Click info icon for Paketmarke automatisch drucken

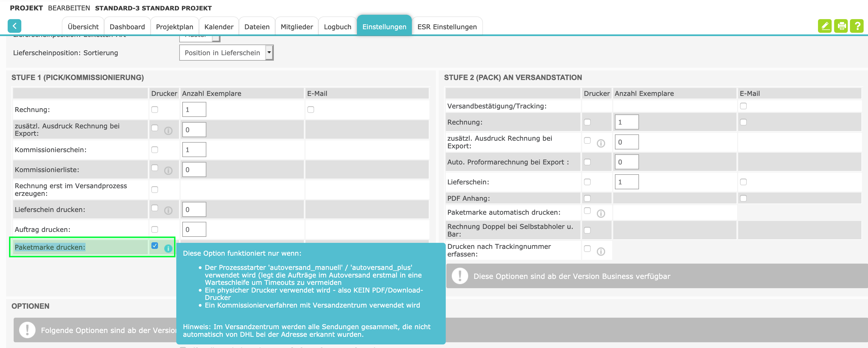pos(601,214)
